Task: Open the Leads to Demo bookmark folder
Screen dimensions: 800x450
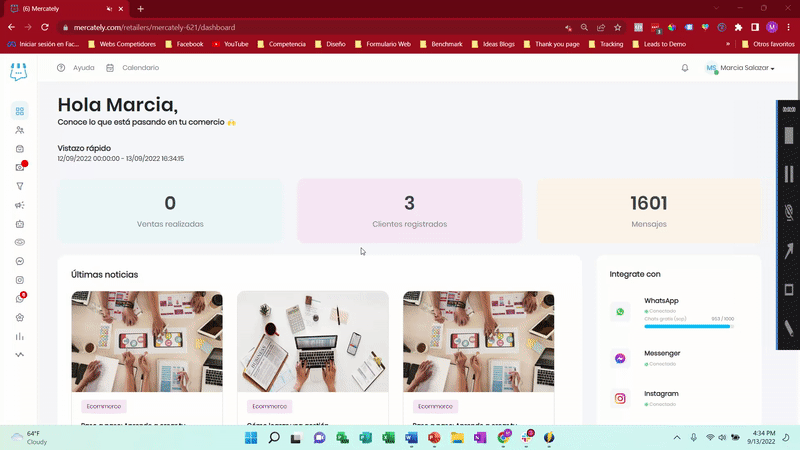Action: 659,44
